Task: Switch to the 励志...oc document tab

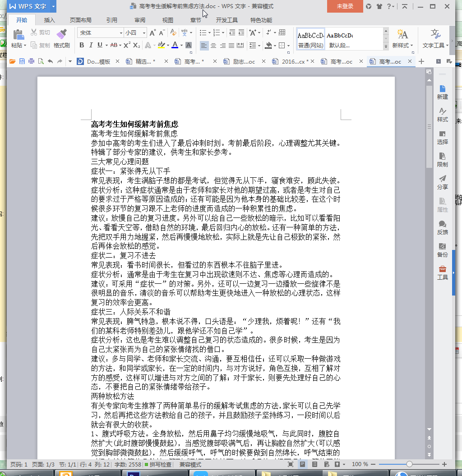Action: click(x=244, y=62)
